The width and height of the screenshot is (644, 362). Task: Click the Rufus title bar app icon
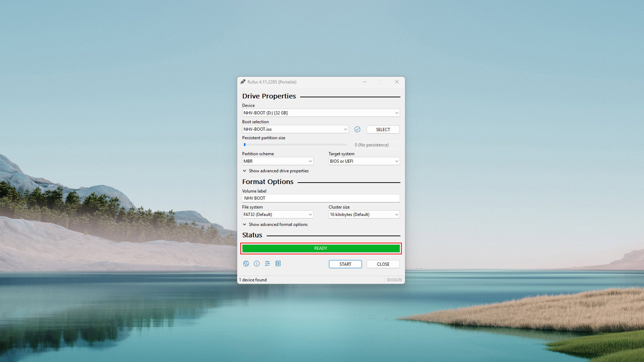[x=243, y=82]
